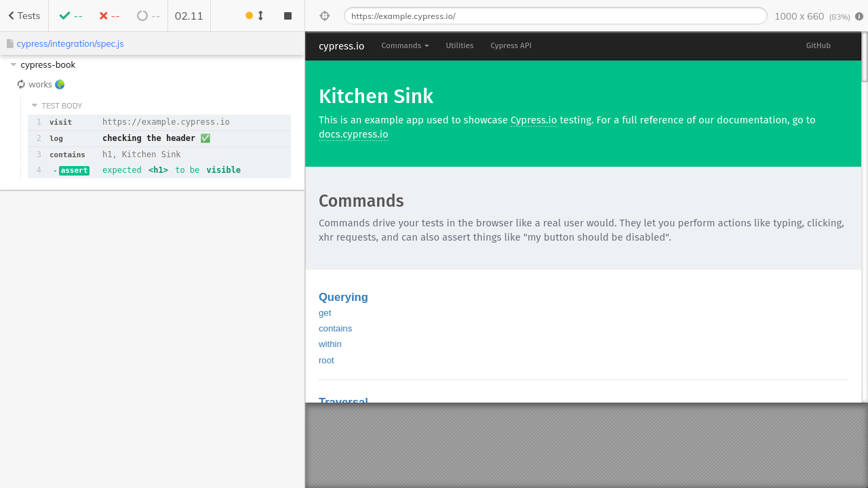
Task: Open the Cypress API navbar item
Action: [511, 45]
